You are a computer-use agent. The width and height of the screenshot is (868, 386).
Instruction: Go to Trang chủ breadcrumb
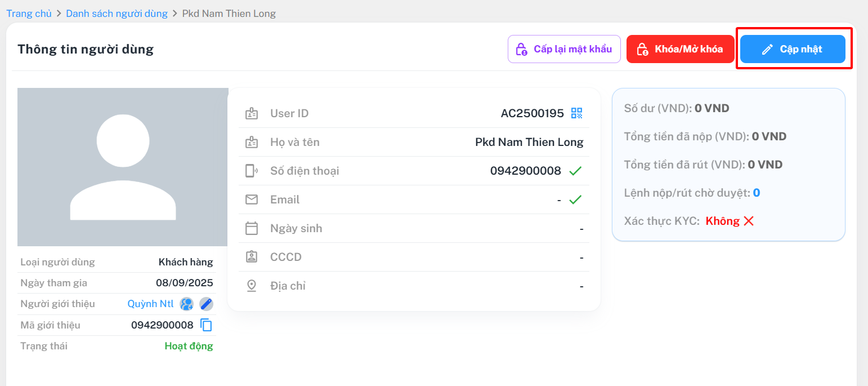[29, 14]
